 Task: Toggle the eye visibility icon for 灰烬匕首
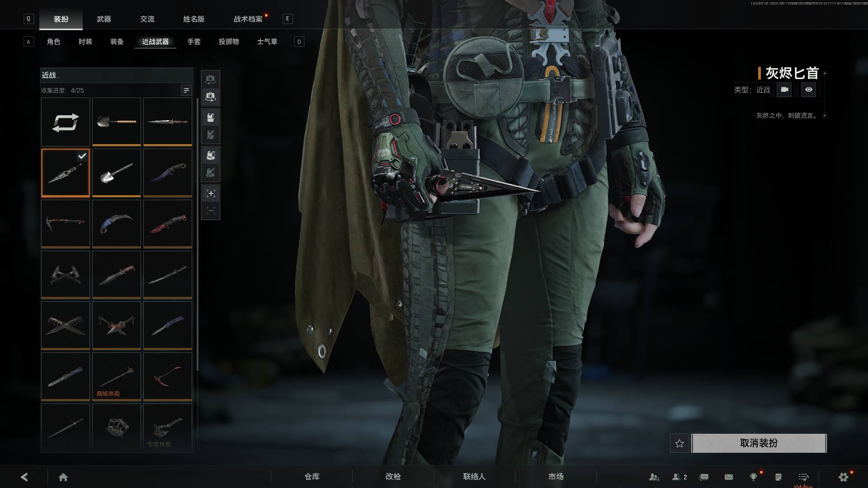[x=809, y=89]
